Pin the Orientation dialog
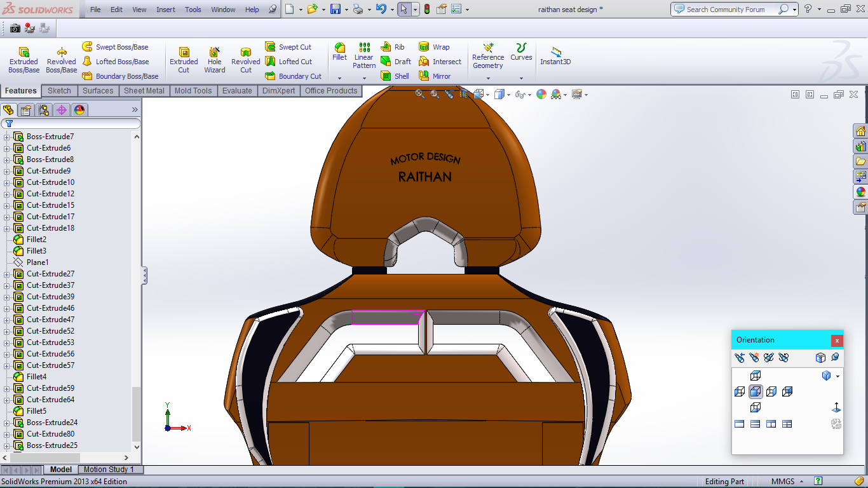This screenshot has height=488, width=868. [835, 358]
